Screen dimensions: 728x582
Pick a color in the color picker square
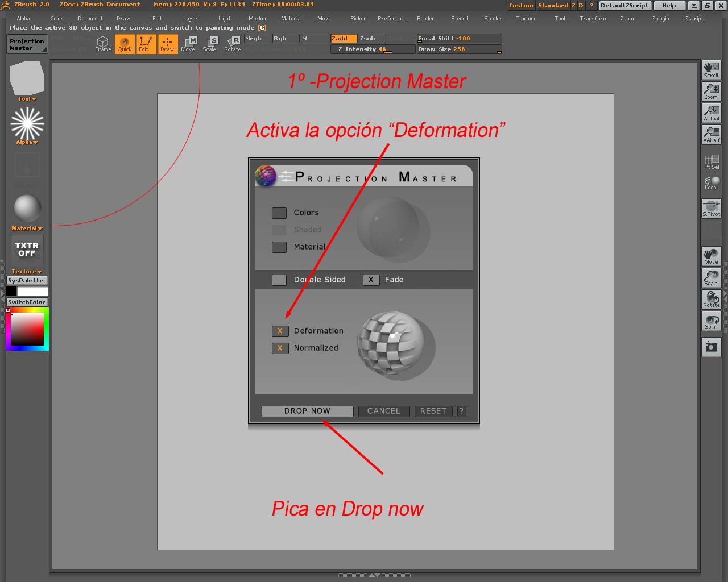pyautogui.click(x=27, y=329)
